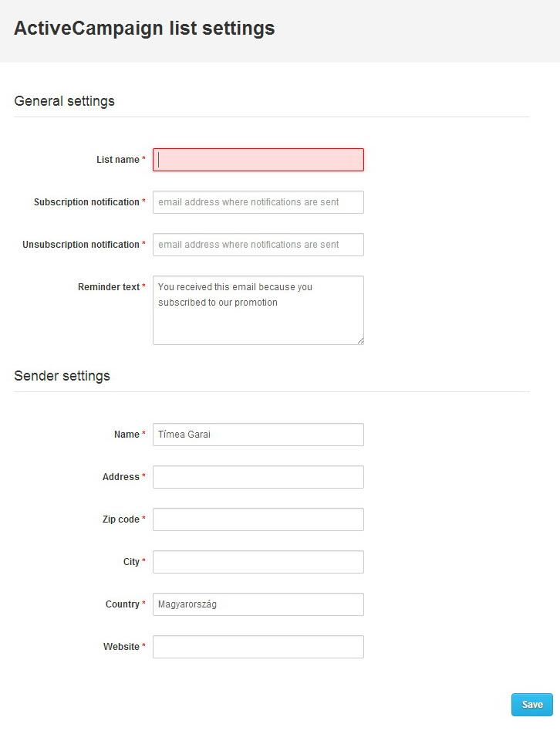
Task: Focus the Subscription notification email field
Action: [x=258, y=202]
